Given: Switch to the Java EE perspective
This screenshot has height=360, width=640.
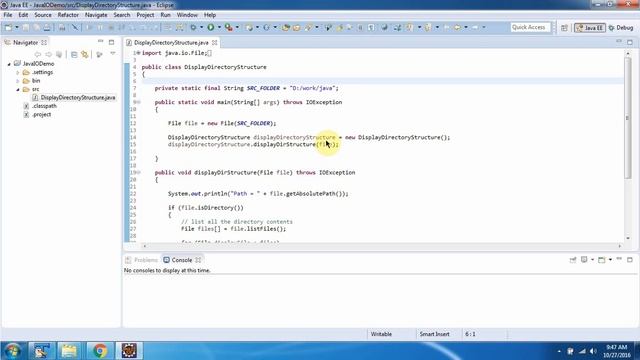Looking at the screenshot, I should point(590,28).
